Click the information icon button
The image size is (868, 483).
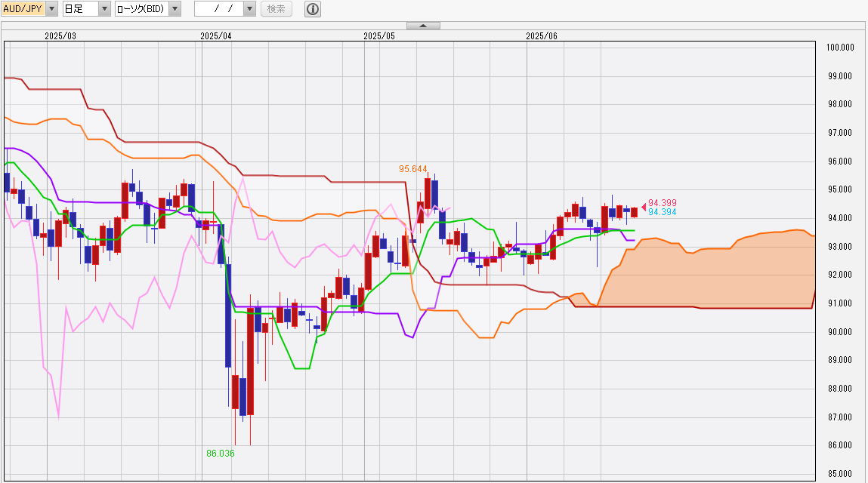pos(313,9)
